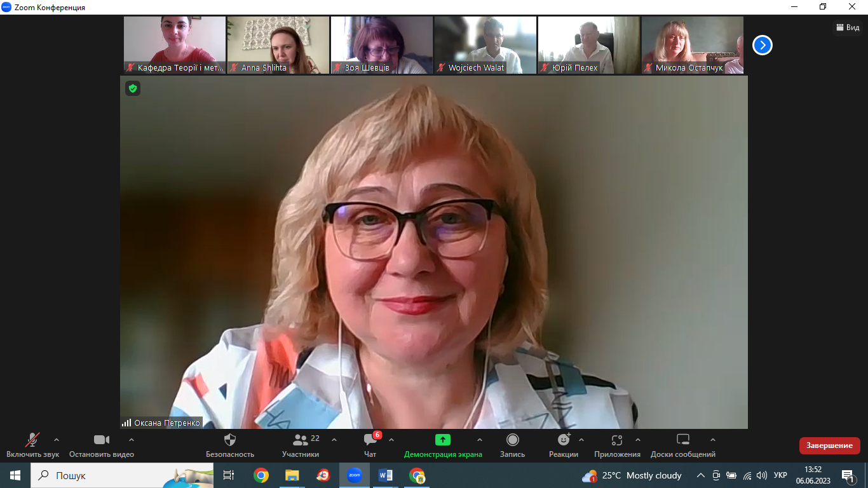This screenshot has width=868, height=488.
Task: Expand video options arrow beside Остановить видео
Action: click(x=132, y=440)
